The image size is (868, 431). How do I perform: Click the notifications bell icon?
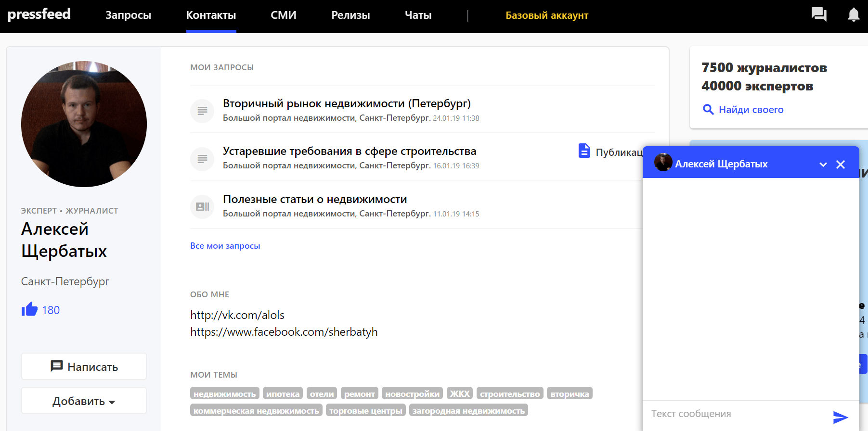(x=853, y=15)
